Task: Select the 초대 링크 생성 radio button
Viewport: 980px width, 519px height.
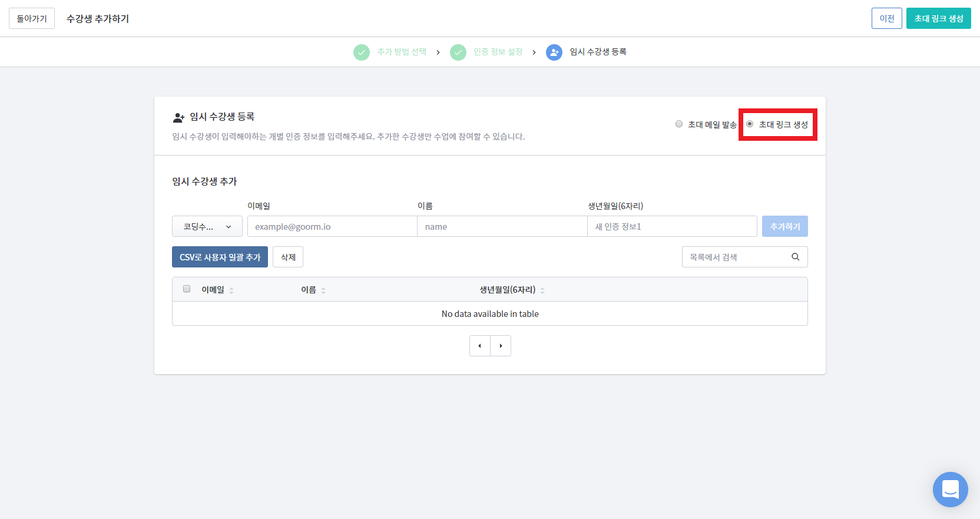Action: pos(750,124)
